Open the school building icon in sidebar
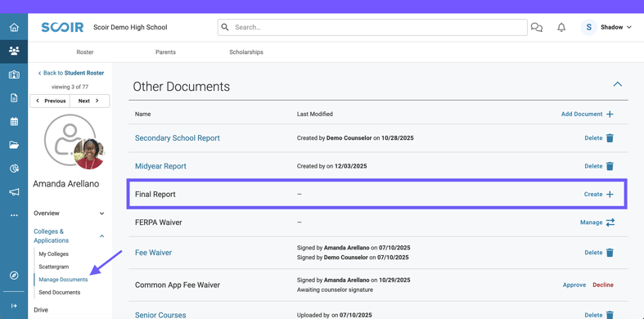 pyautogui.click(x=14, y=74)
